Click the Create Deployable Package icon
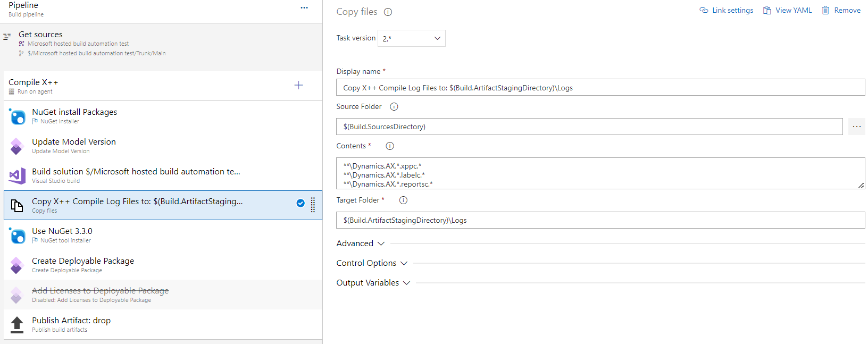The image size is (868, 344). (x=17, y=265)
